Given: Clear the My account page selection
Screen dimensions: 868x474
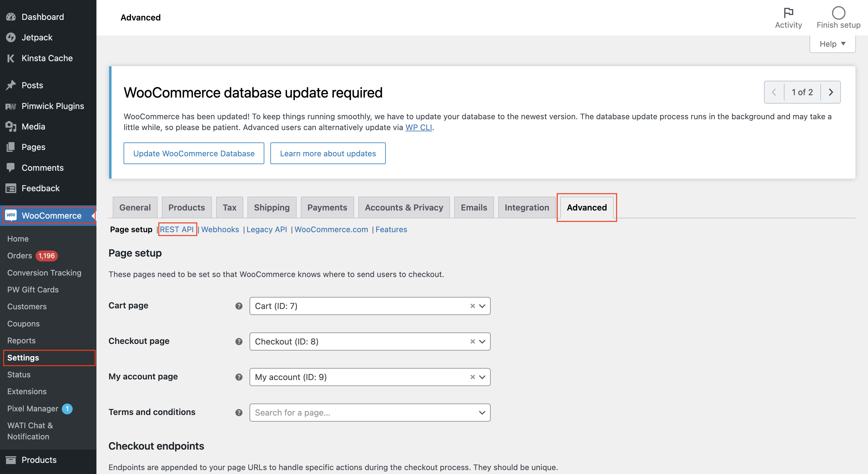Looking at the screenshot, I should [472, 377].
